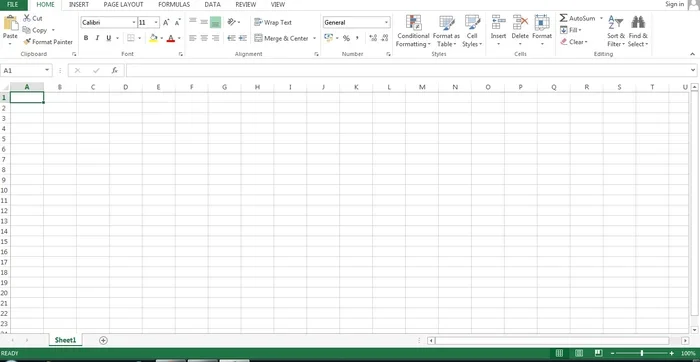Decrease font size with the smaller A icon

point(178,22)
